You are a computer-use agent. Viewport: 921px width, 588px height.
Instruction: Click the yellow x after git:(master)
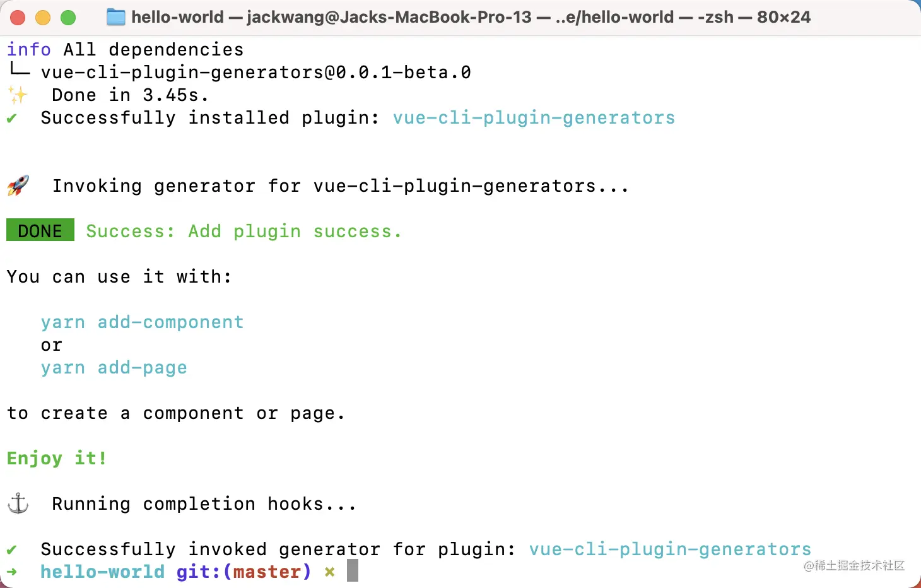[x=329, y=572]
